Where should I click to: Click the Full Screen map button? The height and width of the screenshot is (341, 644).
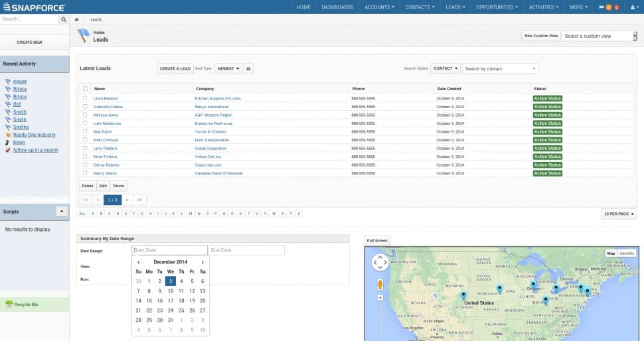click(377, 240)
